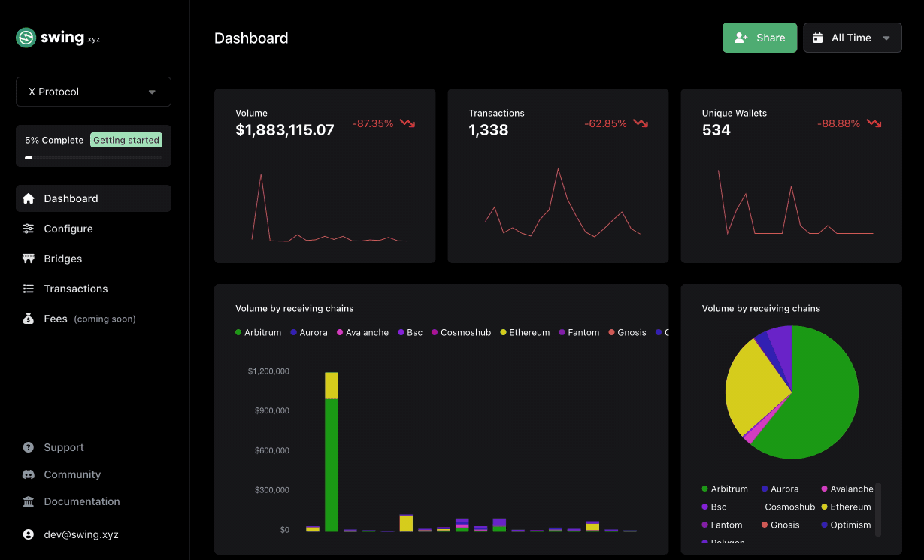This screenshot has height=560, width=924.
Task: Select the Dashboard home icon
Action: [29, 198]
